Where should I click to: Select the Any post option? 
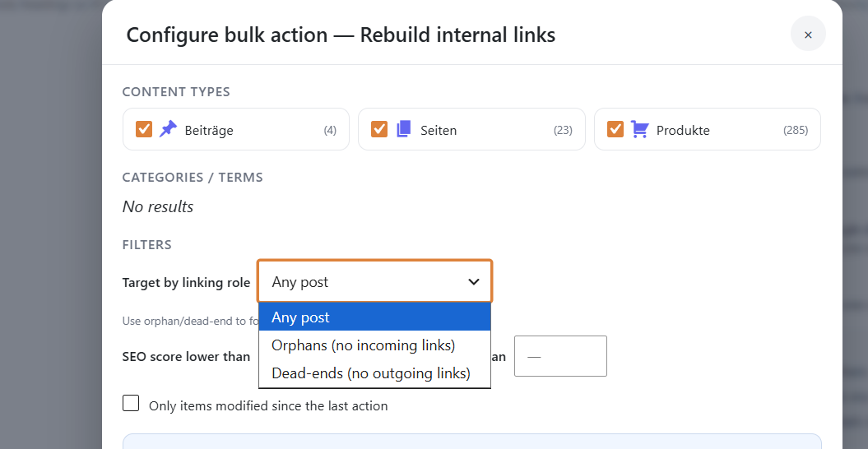[x=375, y=317]
